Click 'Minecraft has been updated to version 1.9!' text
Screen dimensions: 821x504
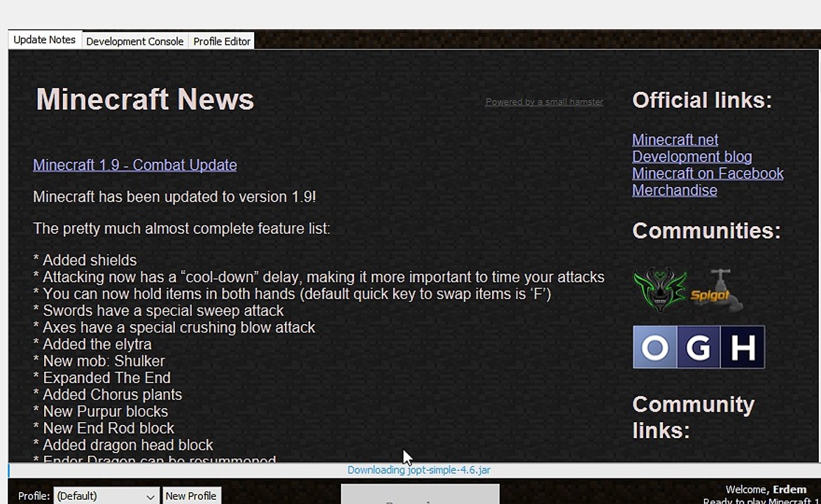click(174, 197)
